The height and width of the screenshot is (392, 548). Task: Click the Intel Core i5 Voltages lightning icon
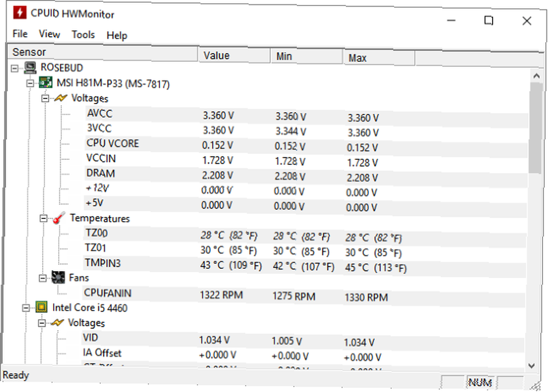click(58, 322)
